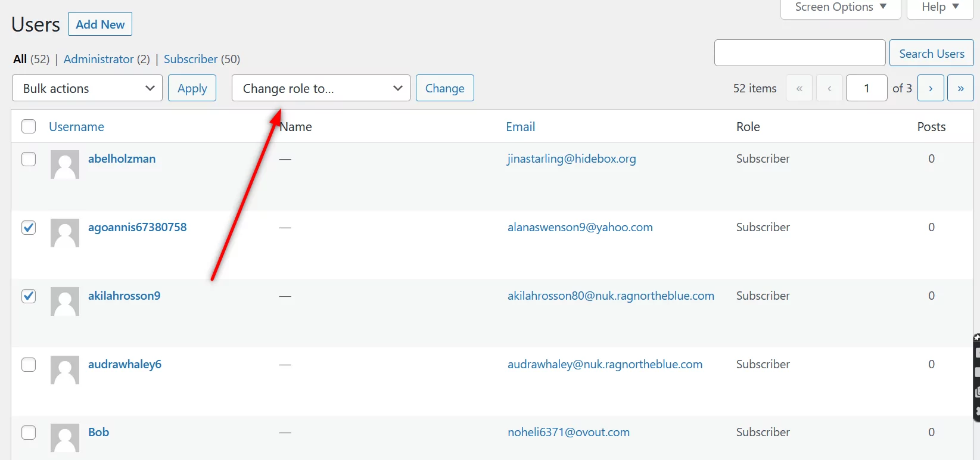Sort the table by Username
Image resolution: width=980 pixels, height=460 pixels.
click(76, 126)
